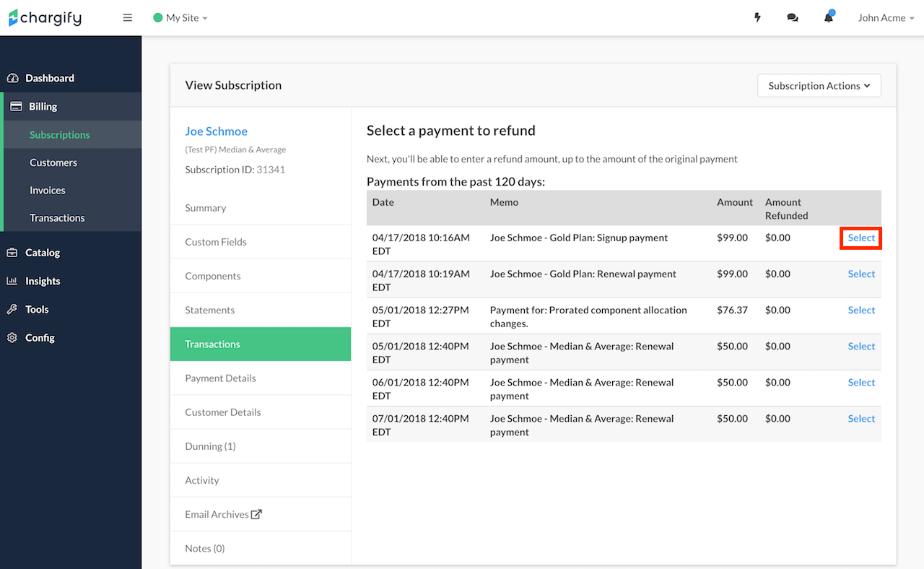Select the 05/01/2018 12:40PM renewal payment
Screen dimensions: 924x569
[861, 346]
